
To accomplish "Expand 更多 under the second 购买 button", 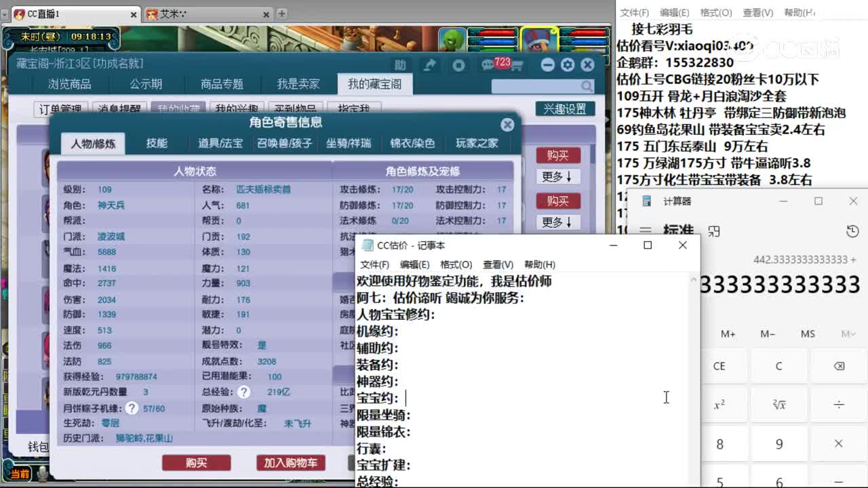I will (x=557, y=222).
